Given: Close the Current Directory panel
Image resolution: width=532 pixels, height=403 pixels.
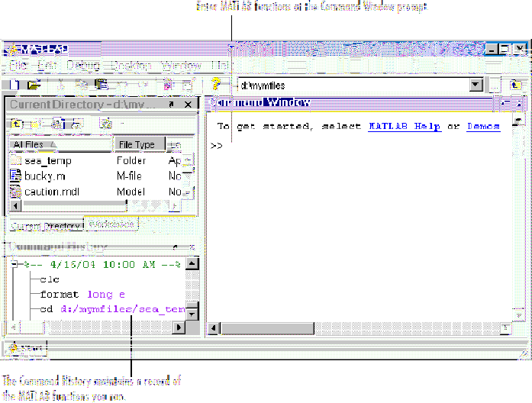Looking at the screenshot, I should pos(187,104).
